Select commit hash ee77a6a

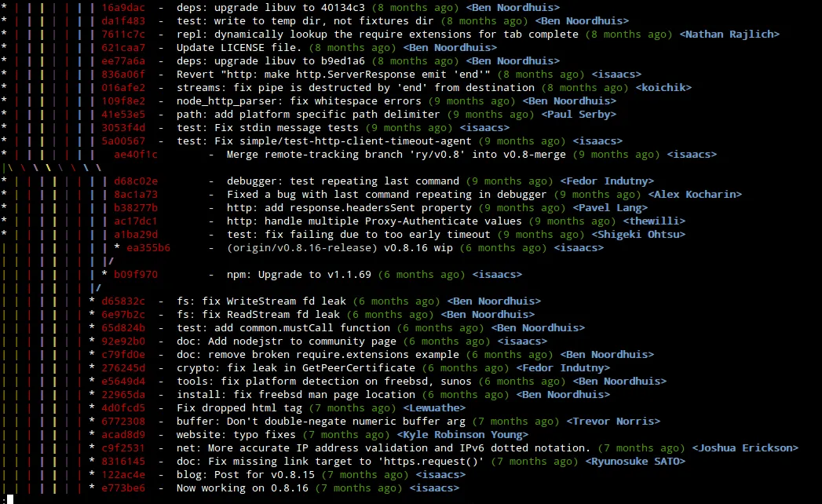click(123, 60)
